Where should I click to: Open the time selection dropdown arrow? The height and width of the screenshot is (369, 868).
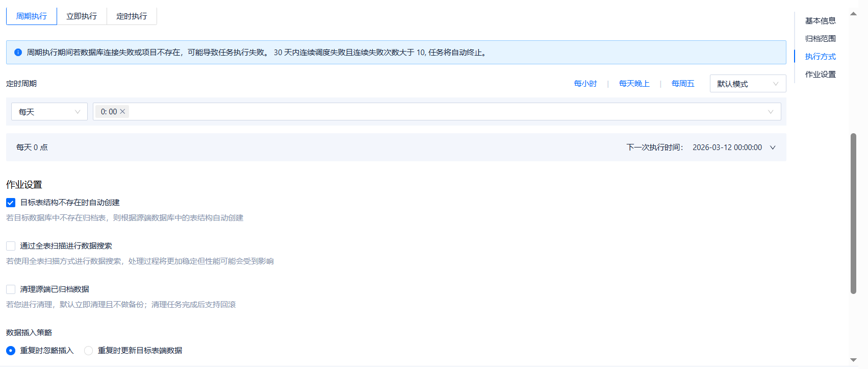point(770,112)
